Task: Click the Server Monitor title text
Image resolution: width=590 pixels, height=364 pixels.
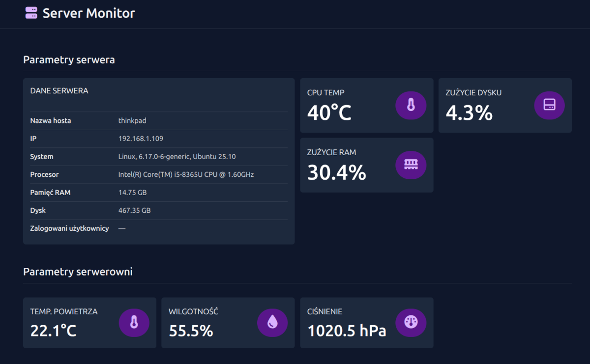Action: [x=88, y=13]
